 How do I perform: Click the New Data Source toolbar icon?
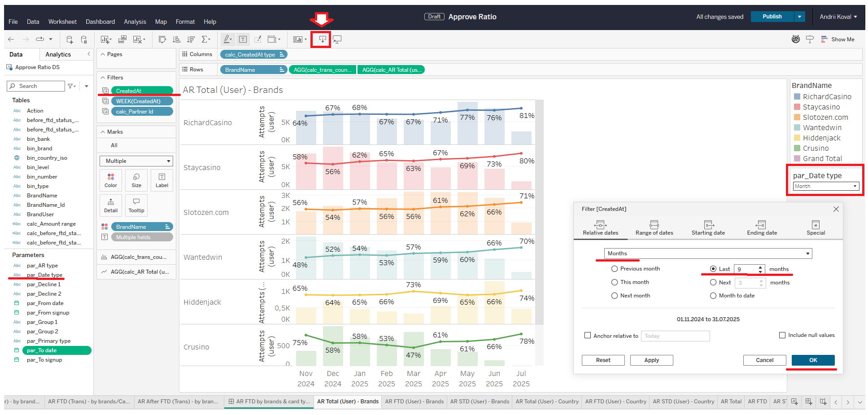pos(70,39)
